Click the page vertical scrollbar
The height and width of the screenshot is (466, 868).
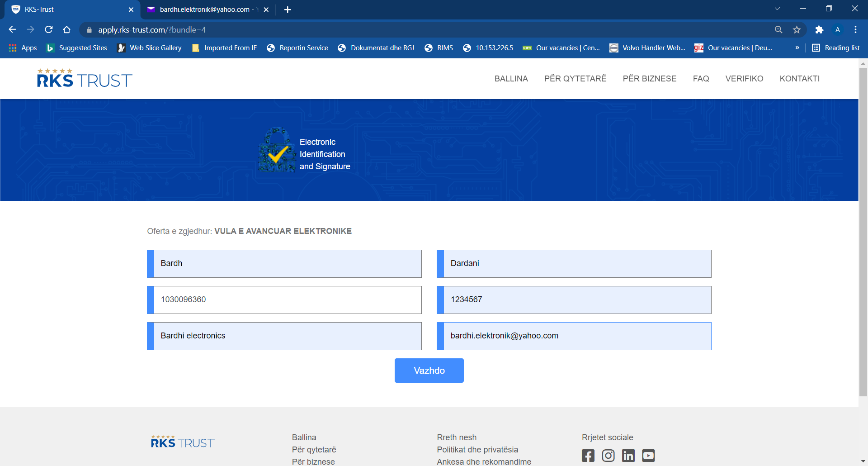coord(863,232)
